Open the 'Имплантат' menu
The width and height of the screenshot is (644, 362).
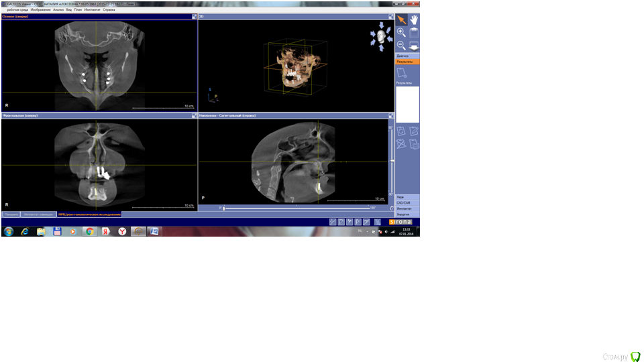[x=92, y=9]
